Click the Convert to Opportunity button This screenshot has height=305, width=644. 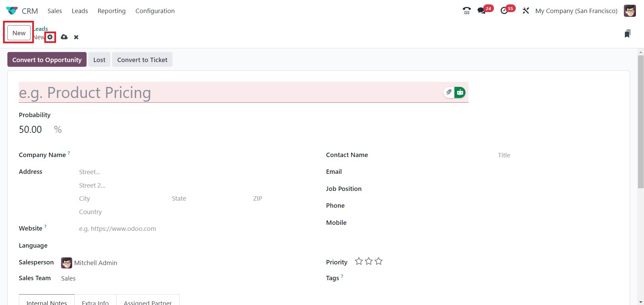click(x=47, y=60)
